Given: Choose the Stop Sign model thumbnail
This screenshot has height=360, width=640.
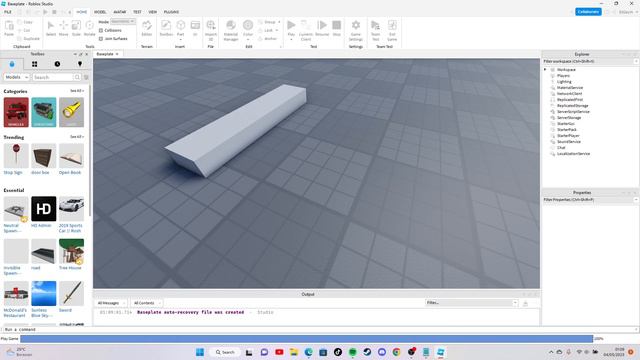Looking at the screenshot, I should pos(16,156).
